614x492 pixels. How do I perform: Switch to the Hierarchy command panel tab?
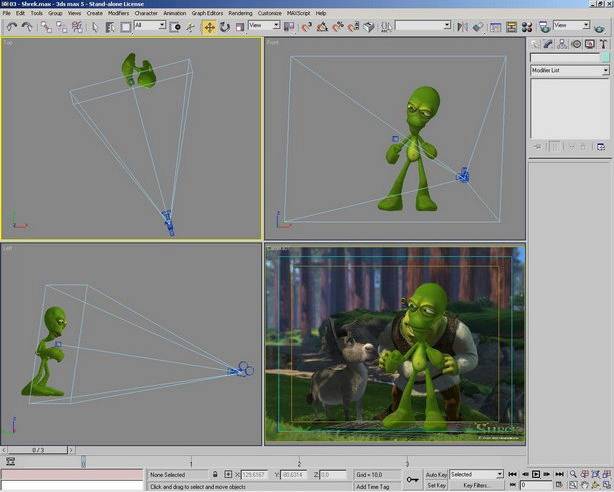(x=562, y=44)
